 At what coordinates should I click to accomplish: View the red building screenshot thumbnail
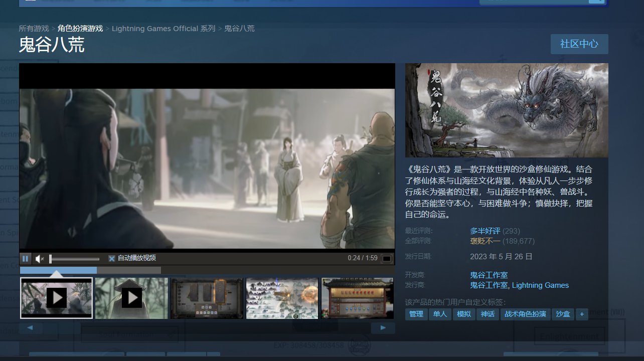[x=358, y=298]
